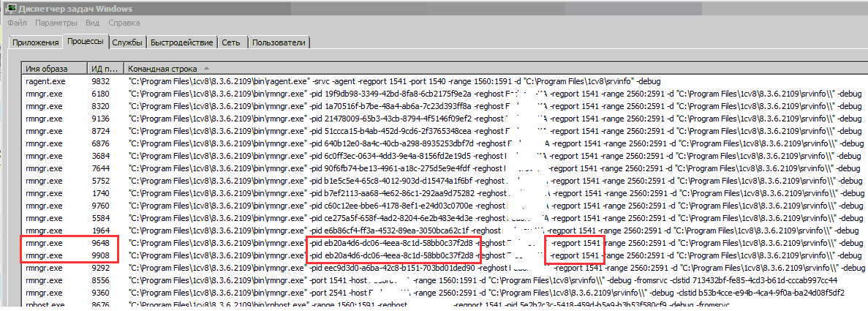Select the Процессы tab

pyautogui.click(x=85, y=42)
